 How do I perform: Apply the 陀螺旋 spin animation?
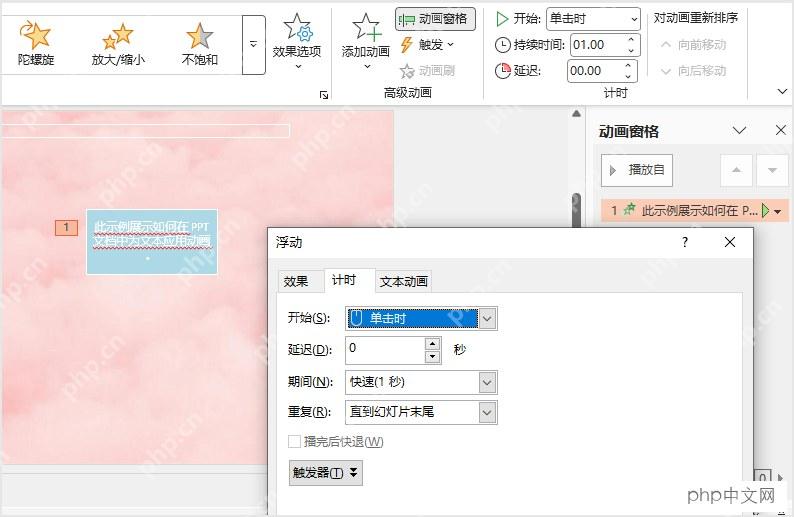tap(35, 44)
